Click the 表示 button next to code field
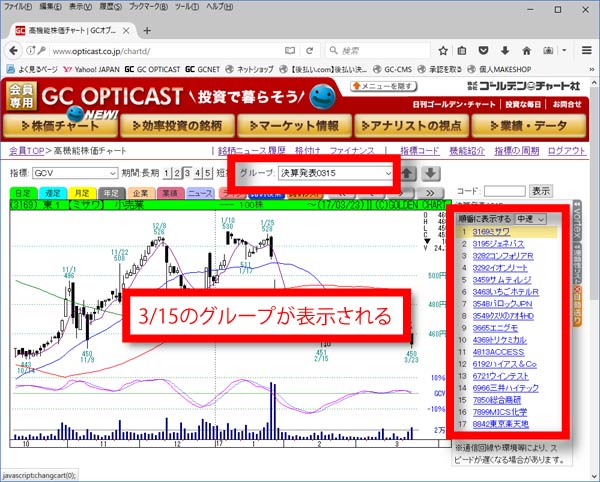The width and height of the screenshot is (600, 482). (x=541, y=191)
